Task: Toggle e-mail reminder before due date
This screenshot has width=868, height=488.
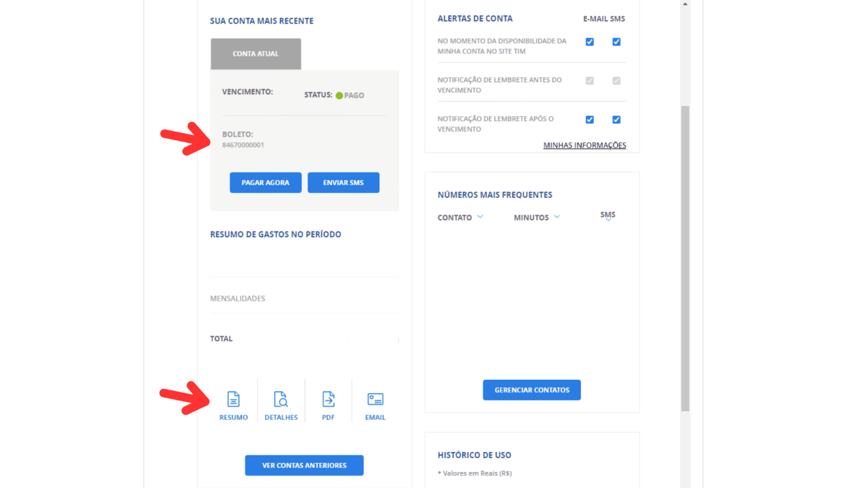Action: point(589,81)
